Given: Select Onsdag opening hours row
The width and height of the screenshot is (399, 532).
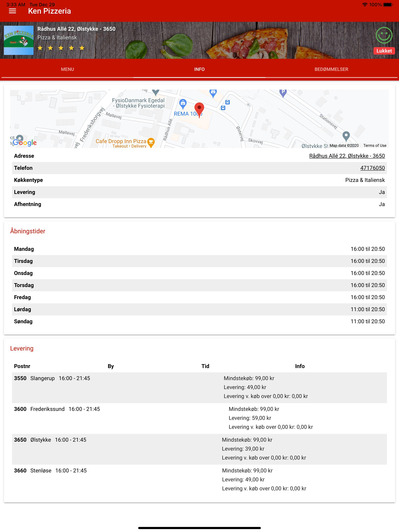Looking at the screenshot, I should pos(199,273).
